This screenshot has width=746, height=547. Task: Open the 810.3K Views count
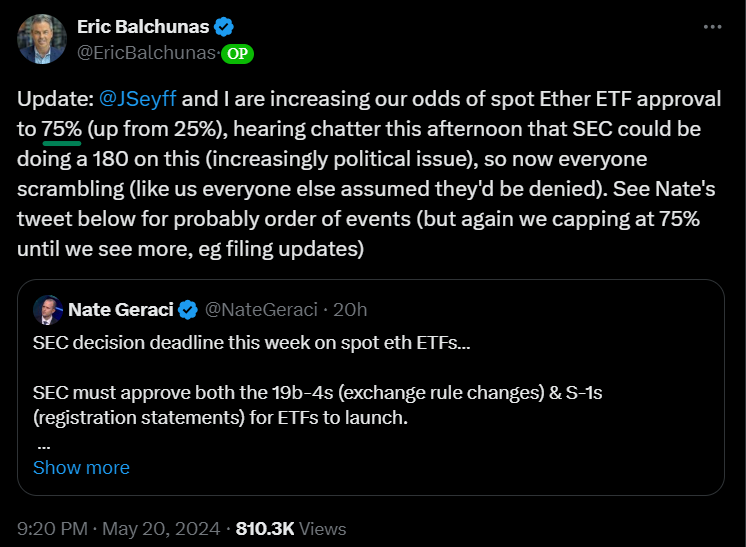coord(291,529)
